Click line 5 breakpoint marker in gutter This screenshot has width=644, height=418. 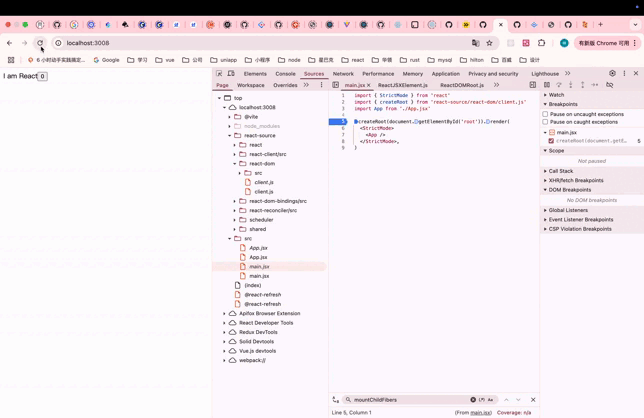pos(338,122)
